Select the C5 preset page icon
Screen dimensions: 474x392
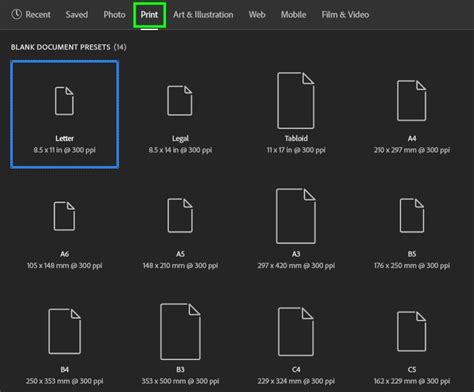click(x=412, y=332)
